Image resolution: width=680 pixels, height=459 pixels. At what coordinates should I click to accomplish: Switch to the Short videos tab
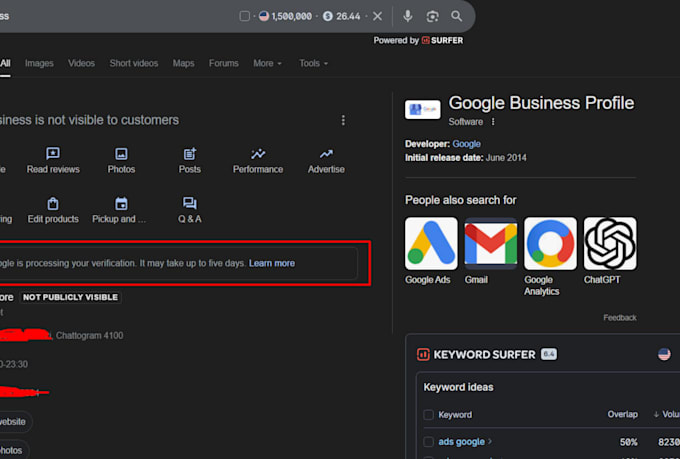point(134,63)
